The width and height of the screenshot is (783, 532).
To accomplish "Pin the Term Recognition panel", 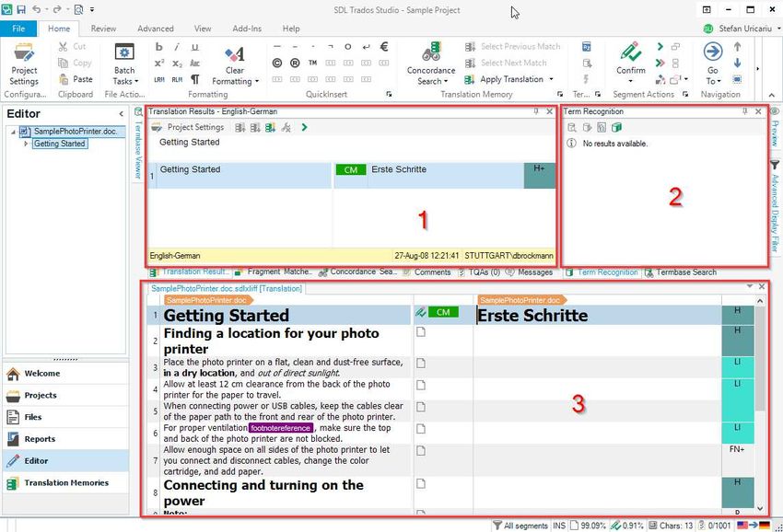I will click(744, 111).
